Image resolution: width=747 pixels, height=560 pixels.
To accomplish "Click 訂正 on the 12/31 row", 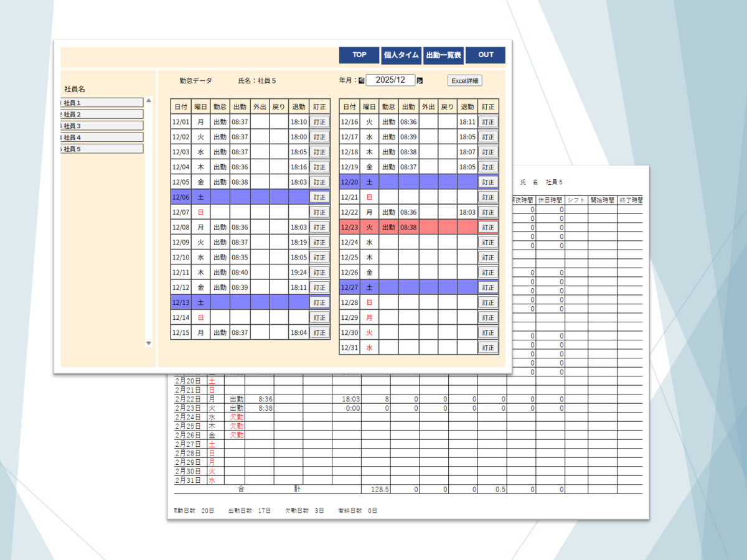I will coord(488,348).
